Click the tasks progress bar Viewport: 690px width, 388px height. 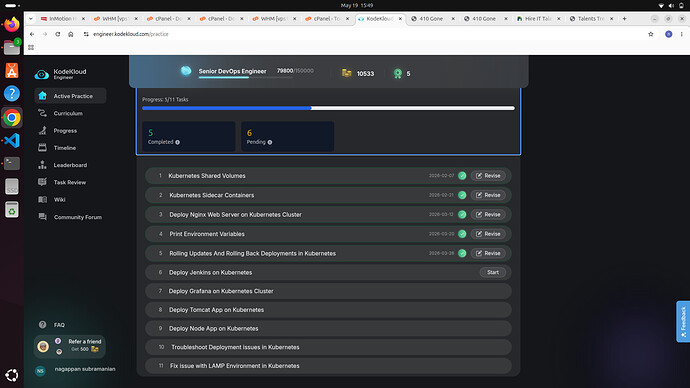pos(328,108)
